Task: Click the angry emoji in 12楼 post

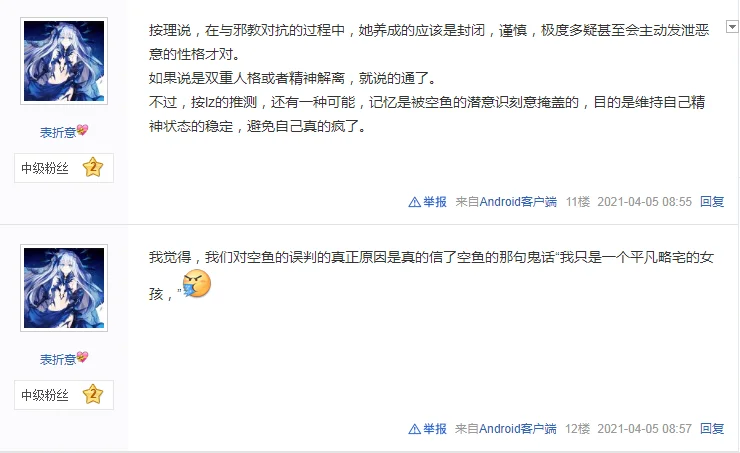Action: 196,284
